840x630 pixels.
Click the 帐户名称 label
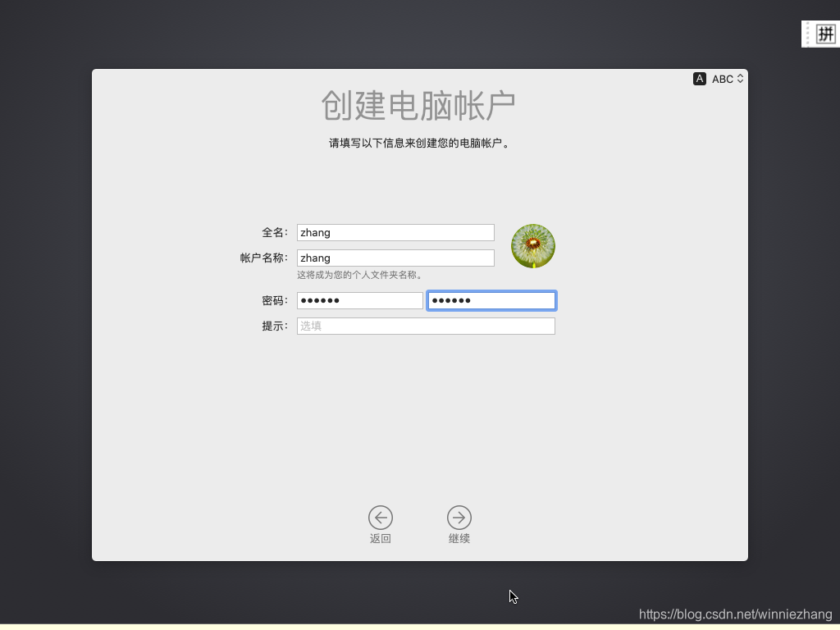pyautogui.click(x=263, y=258)
